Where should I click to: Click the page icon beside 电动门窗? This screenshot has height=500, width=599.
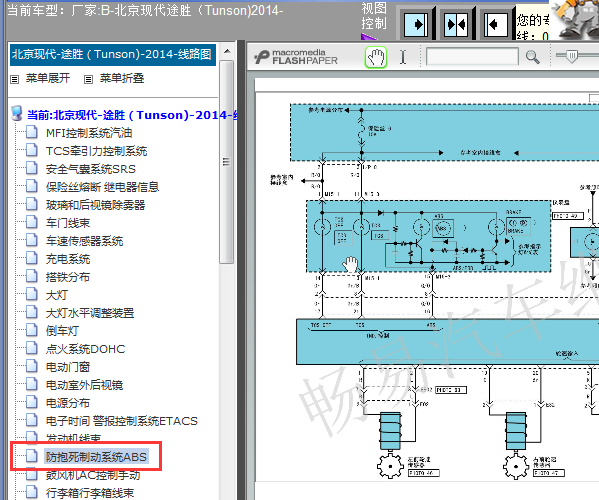coord(32,366)
